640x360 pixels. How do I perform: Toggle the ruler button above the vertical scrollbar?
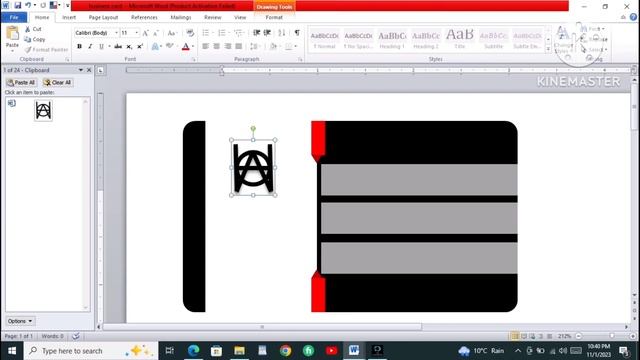pyautogui.click(x=634, y=70)
